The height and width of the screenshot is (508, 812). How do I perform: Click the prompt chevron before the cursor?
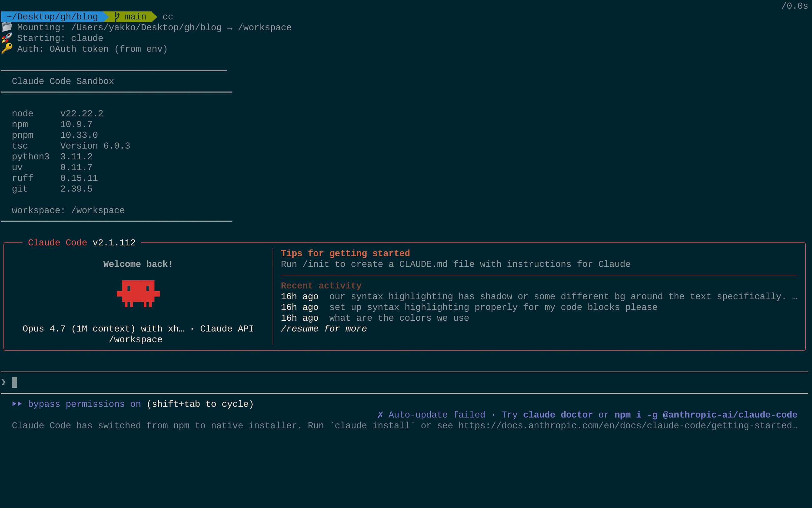click(x=4, y=382)
